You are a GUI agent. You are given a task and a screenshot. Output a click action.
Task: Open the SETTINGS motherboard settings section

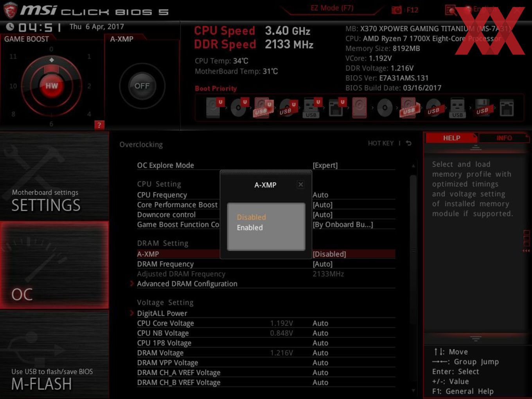(54, 176)
